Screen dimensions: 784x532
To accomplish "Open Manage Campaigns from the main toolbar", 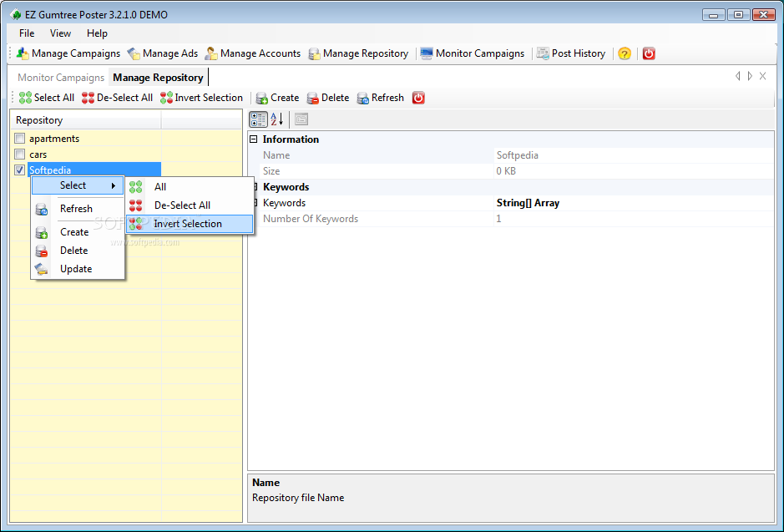I will (x=68, y=53).
